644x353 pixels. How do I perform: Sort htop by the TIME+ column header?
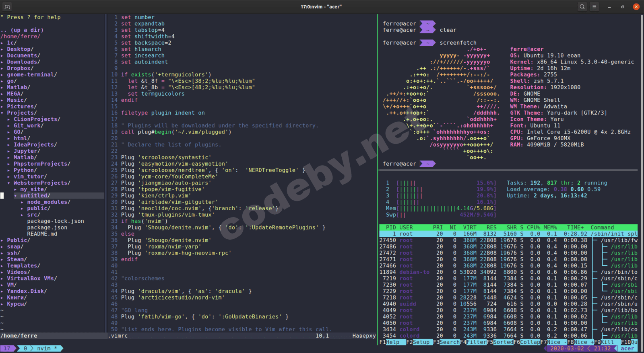pyautogui.click(x=576, y=228)
